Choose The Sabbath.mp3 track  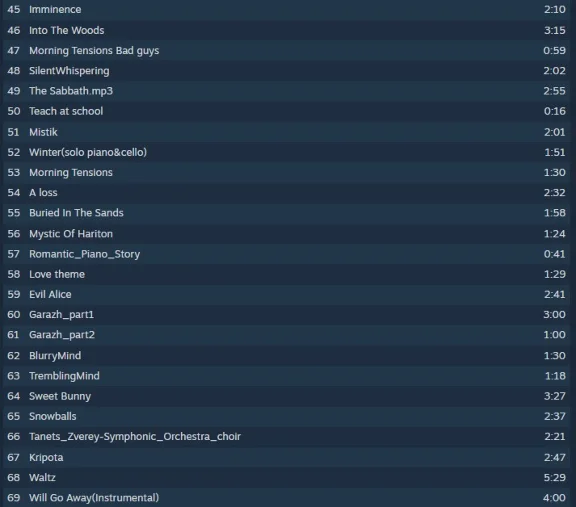point(286,91)
